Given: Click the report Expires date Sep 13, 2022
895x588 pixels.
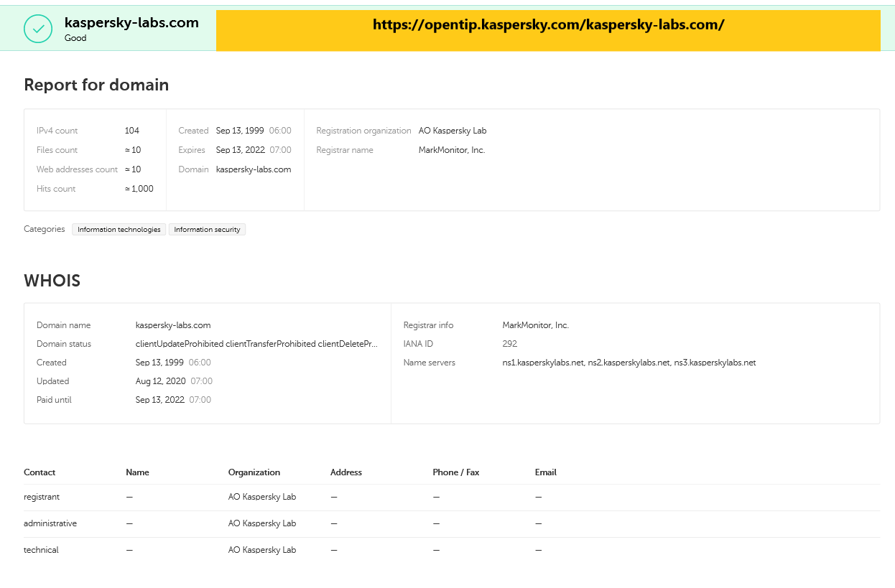Looking at the screenshot, I should tap(240, 150).
